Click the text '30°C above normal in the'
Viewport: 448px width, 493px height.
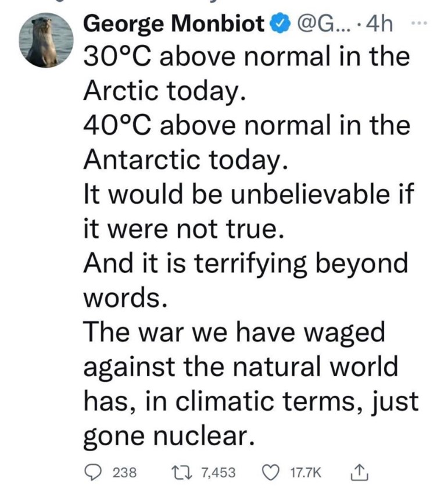(246, 56)
